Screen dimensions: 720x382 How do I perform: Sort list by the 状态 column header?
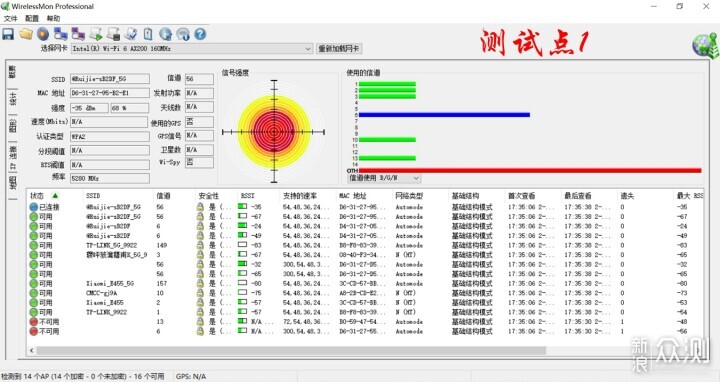coord(45,196)
